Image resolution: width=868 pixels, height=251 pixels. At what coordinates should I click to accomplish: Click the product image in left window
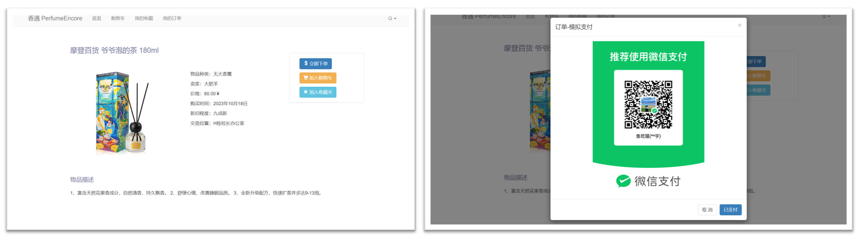122,113
